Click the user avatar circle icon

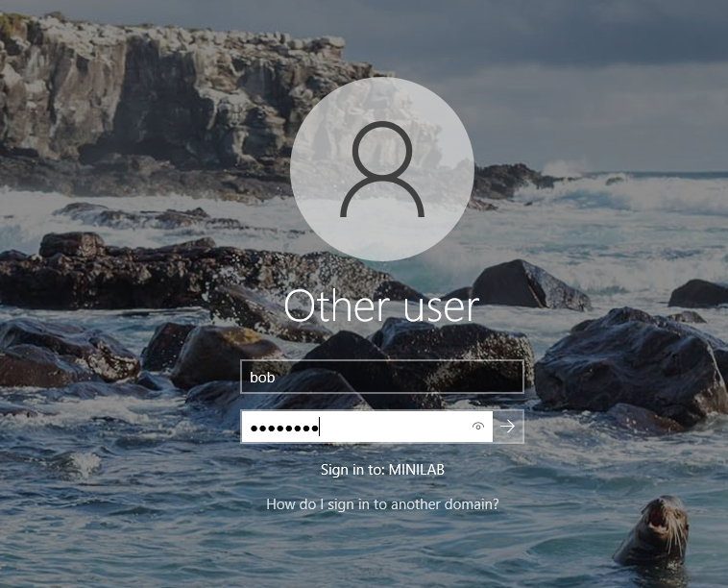click(x=382, y=169)
